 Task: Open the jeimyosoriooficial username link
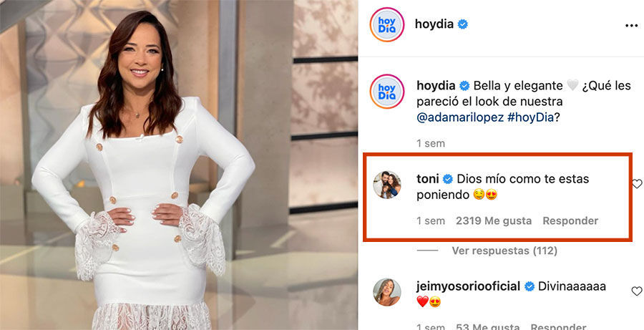coord(468,286)
